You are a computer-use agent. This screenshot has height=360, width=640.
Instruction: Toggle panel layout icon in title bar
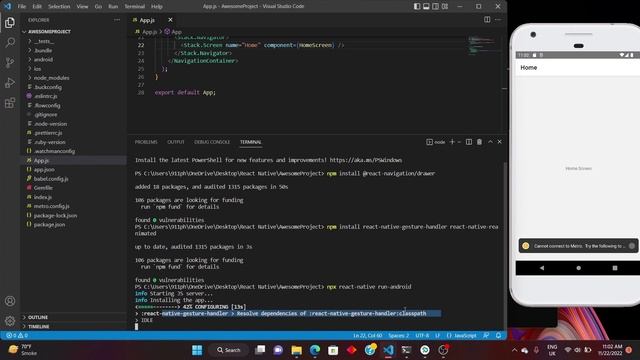(426, 6)
